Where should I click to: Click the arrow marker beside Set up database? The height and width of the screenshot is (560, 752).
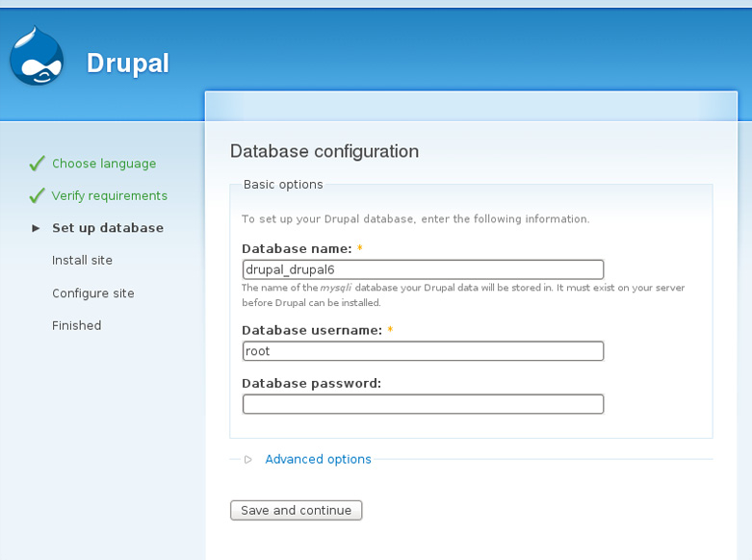coord(37,228)
